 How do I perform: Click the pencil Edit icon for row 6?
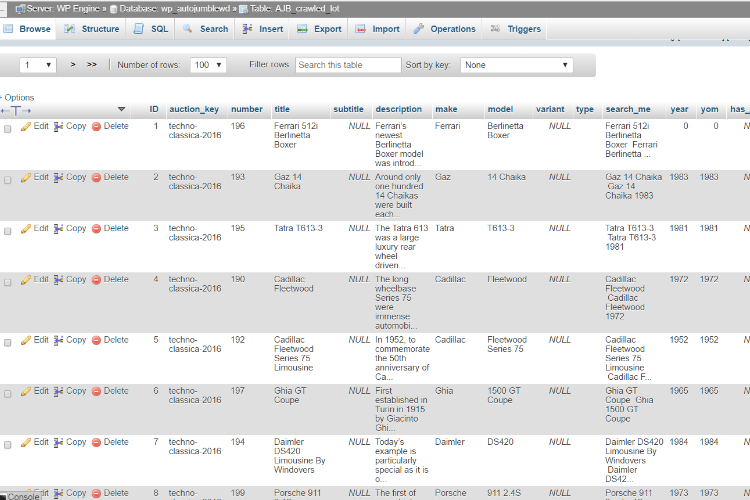pyautogui.click(x=26, y=391)
